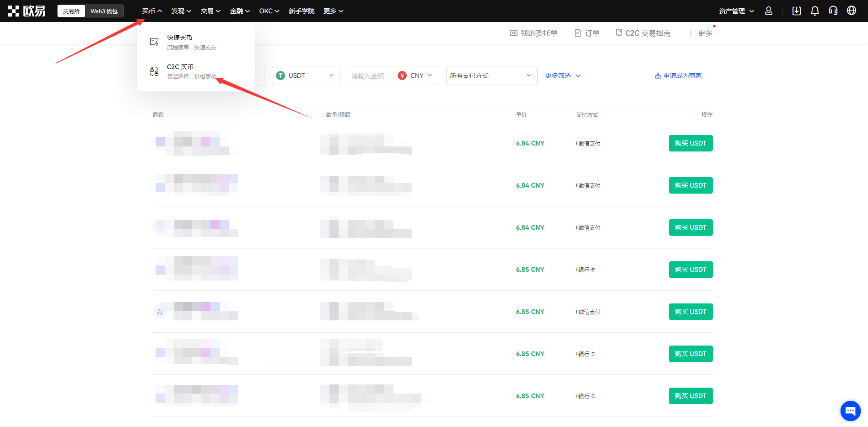Open the language globe icon
The width and height of the screenshot is (868, 427).
tap(852, 11)
